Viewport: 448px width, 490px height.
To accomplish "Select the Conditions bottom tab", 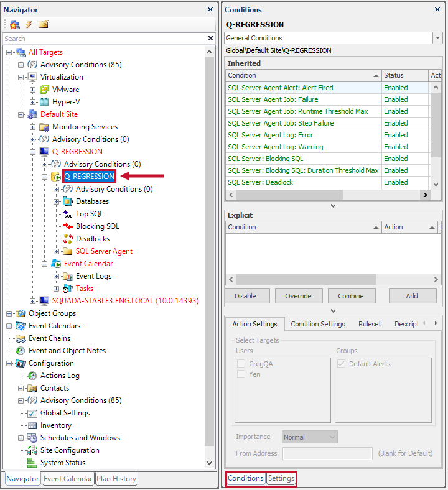I will 245,478.
